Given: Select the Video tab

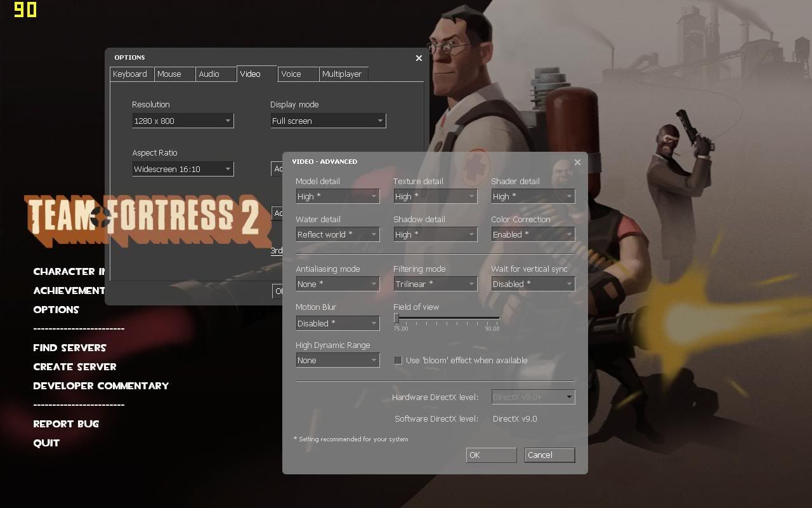Looking at the screenshot, I should [257, 74].
